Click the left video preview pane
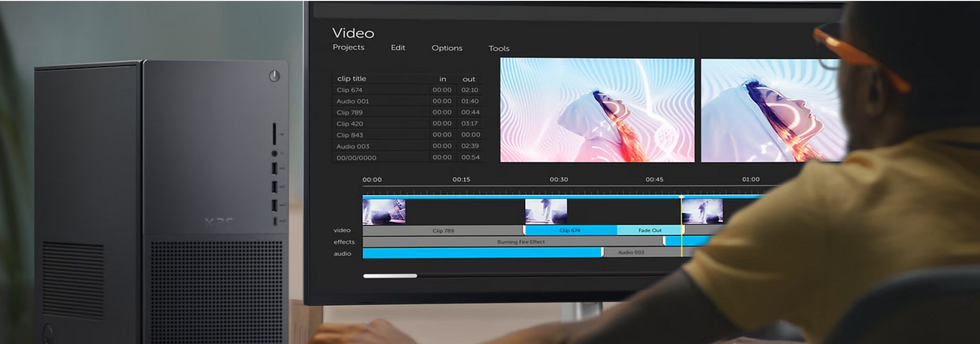 tap(596, 110)
